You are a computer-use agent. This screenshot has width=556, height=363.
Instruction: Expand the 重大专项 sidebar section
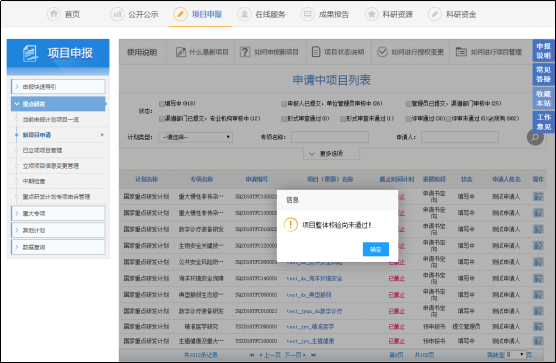click(x=58, y=213)
